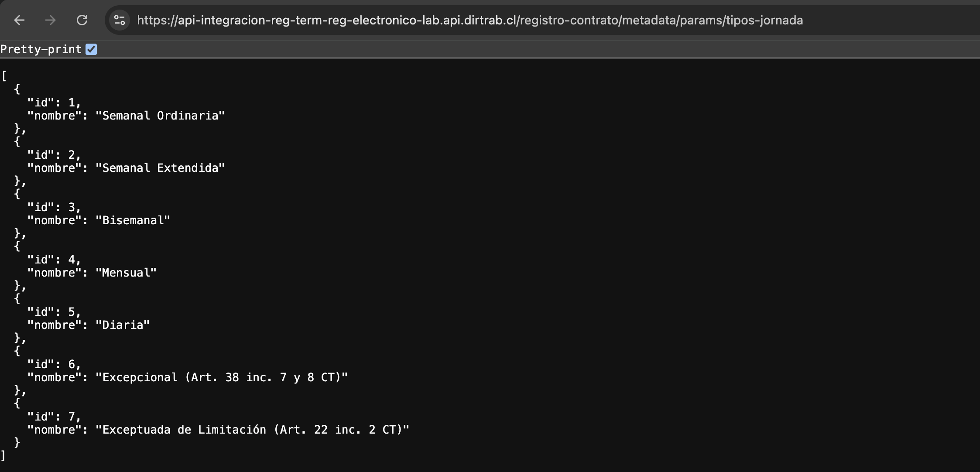980x472 pixels.
Task: Click the "Diaria" value
Action: (x=122, y=325)
